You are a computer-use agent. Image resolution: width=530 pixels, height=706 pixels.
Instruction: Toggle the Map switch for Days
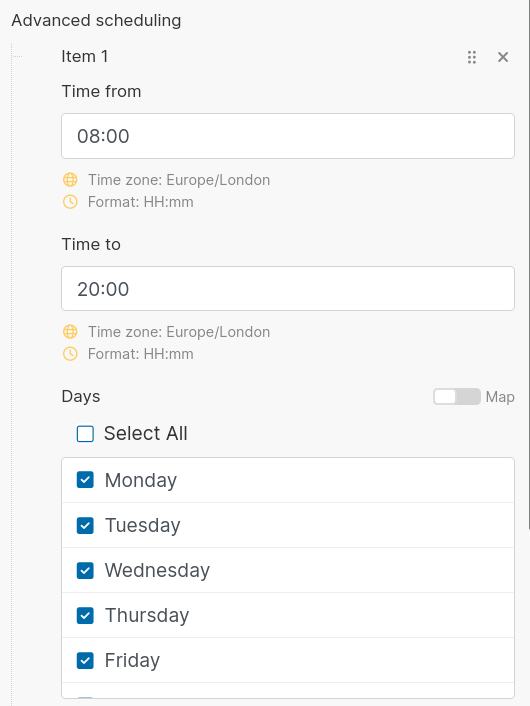[457, 397]
